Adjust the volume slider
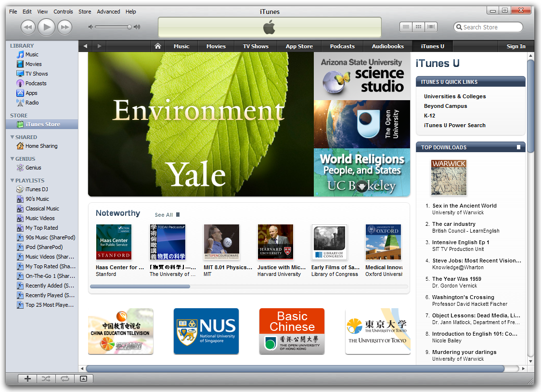Viewport: 541px width, 392px height. pyautogui.click(x=113, y=27)
